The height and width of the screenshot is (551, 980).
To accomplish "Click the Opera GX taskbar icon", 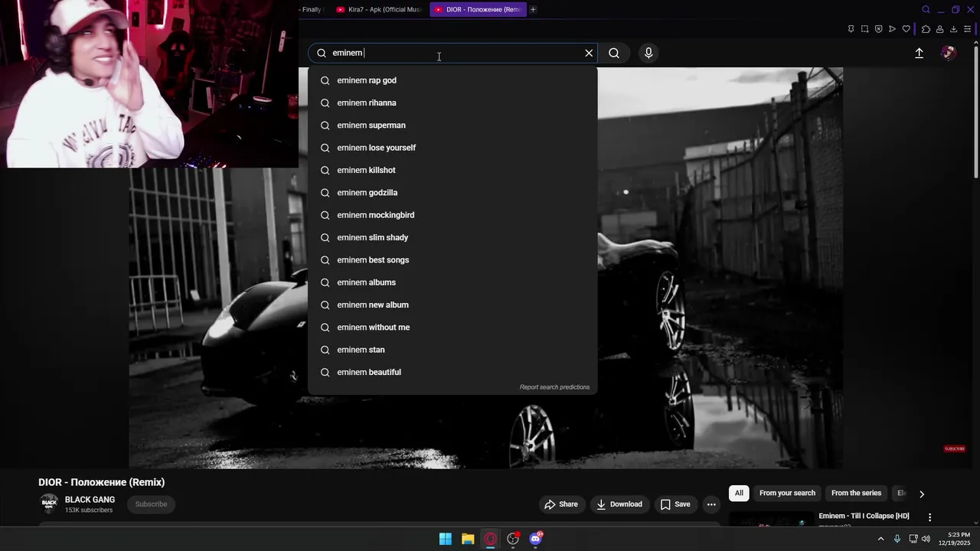I will click(x=491, y=539).
